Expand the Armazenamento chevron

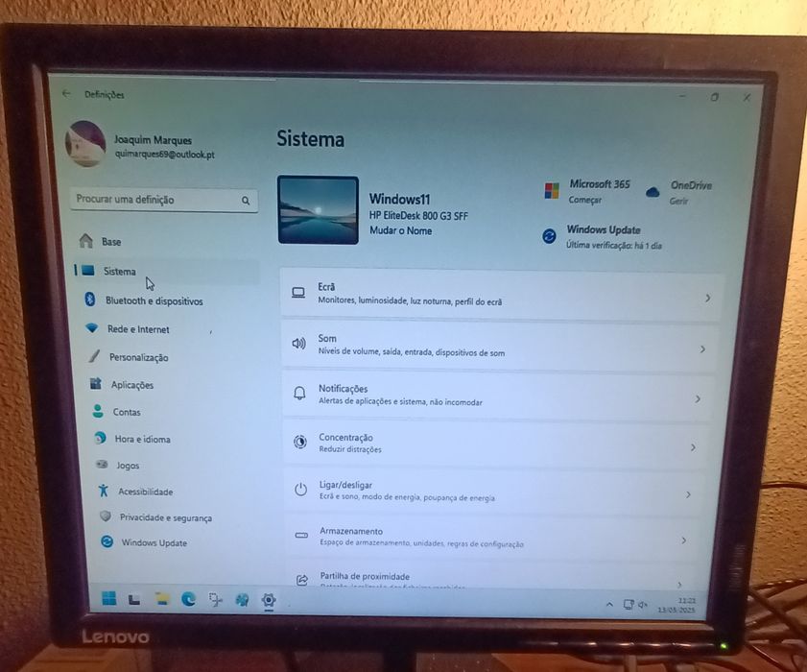[683, 540]
